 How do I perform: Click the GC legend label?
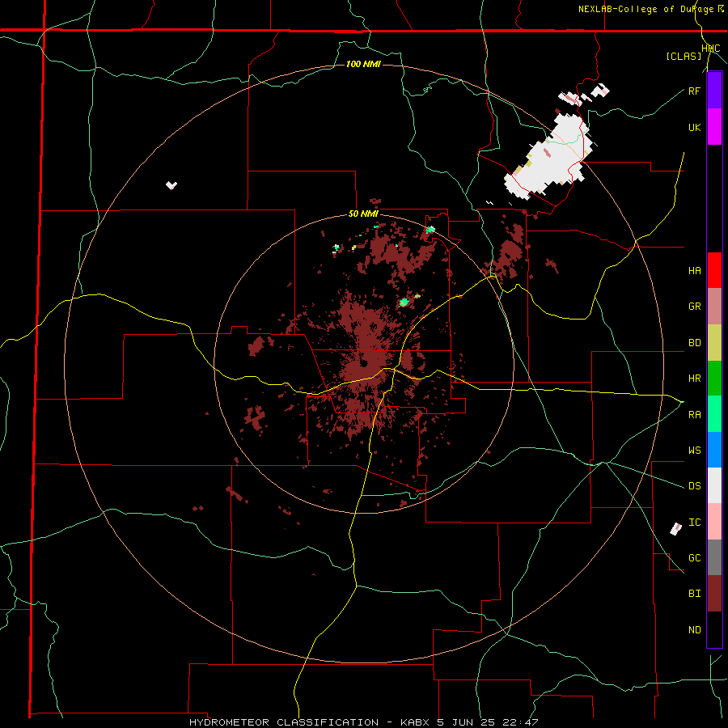pyautogui.click(x=695, y=558)
